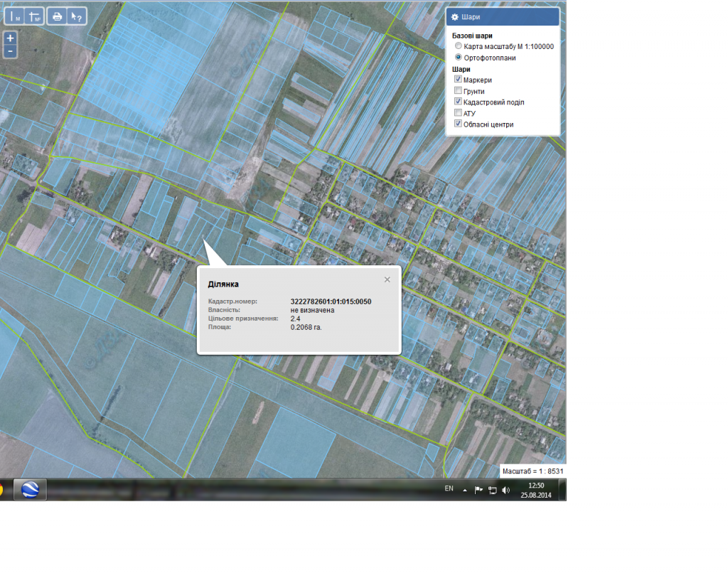This screenshot has height=583, width=728.
Task: Open the Action Center flag icon
Action: pos(478,490)
